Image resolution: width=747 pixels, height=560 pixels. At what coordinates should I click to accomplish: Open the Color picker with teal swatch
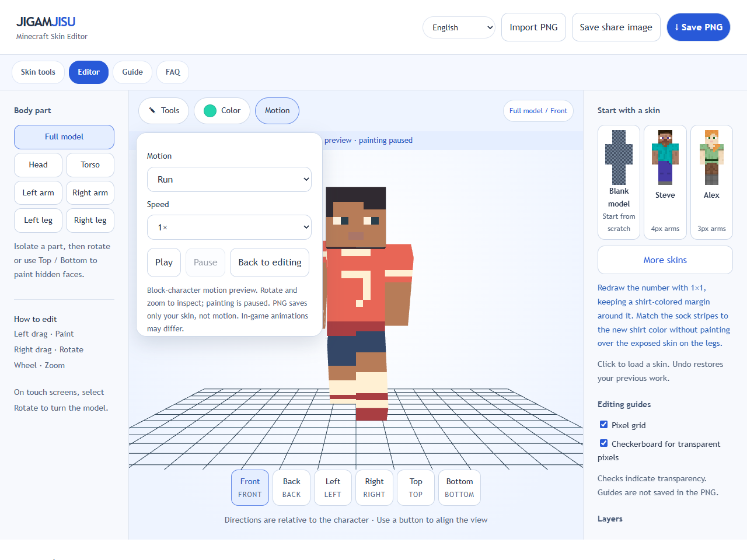222,110
